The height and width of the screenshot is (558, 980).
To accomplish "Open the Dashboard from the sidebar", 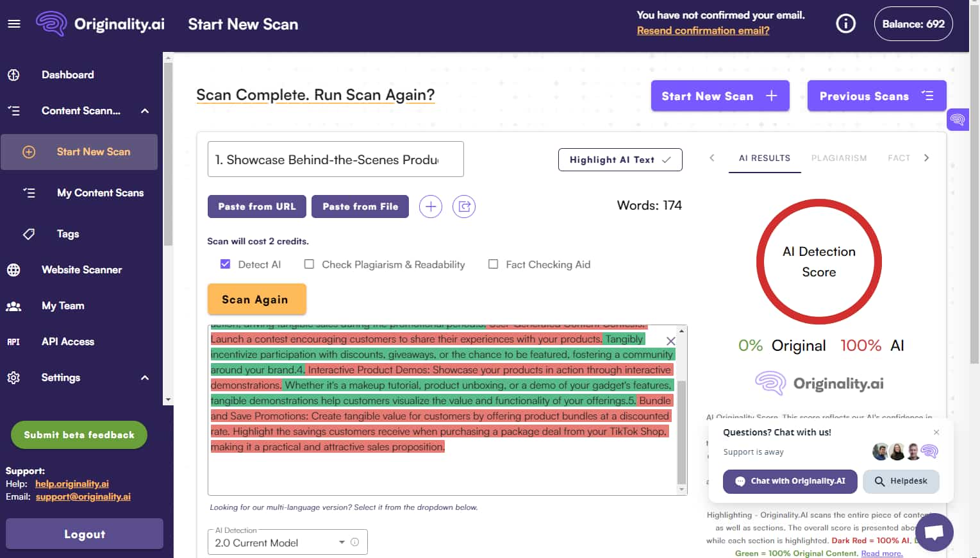I will (x=67, y=74).
